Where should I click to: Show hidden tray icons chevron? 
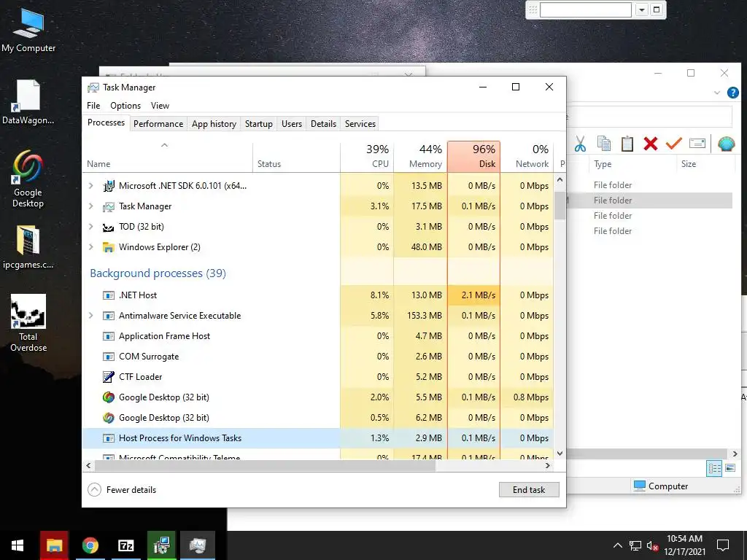[x=617, y=545]
